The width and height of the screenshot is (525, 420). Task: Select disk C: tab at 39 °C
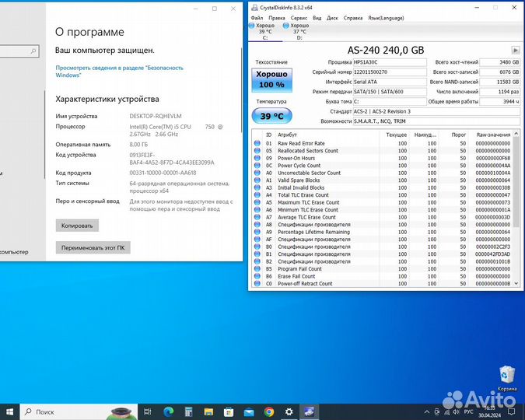[x=264, y=31]
